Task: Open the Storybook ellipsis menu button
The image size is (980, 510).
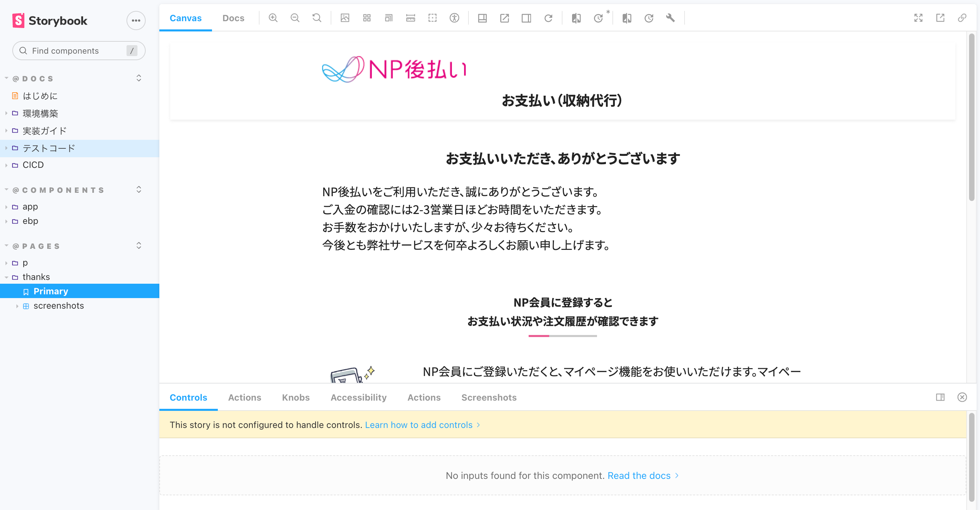Action: pos(136,21)
